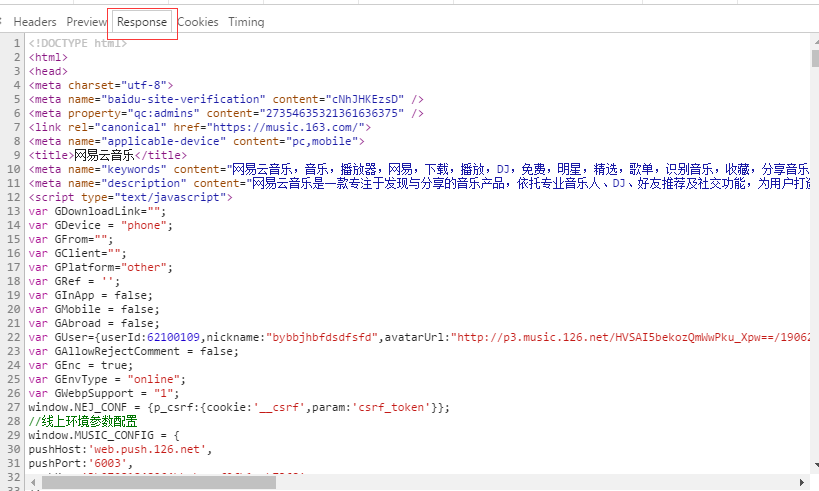Click the horizontal scrollbar left arrow
819x491 pixels.
(x=33, y=482)
